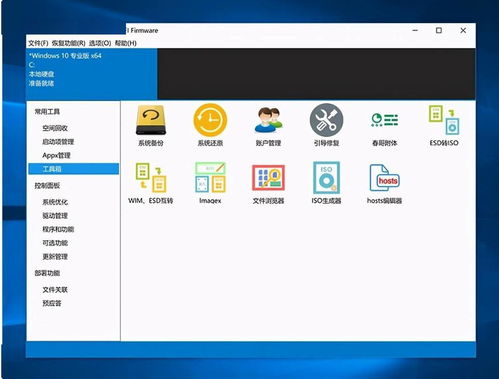Image resolution: width=499 pixels, height=379 pixels.
Task: Open the 帮助(H) help menu
Action: [126, 43]
